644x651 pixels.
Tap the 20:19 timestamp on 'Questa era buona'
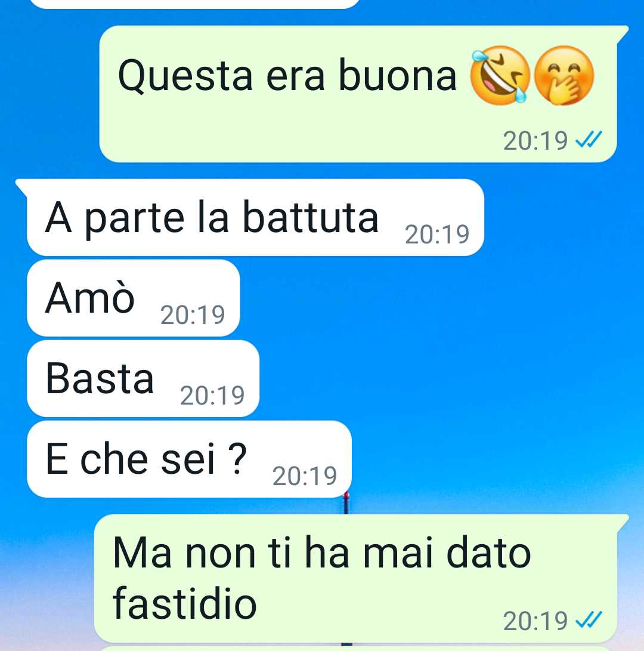click(x=535, y=141)
